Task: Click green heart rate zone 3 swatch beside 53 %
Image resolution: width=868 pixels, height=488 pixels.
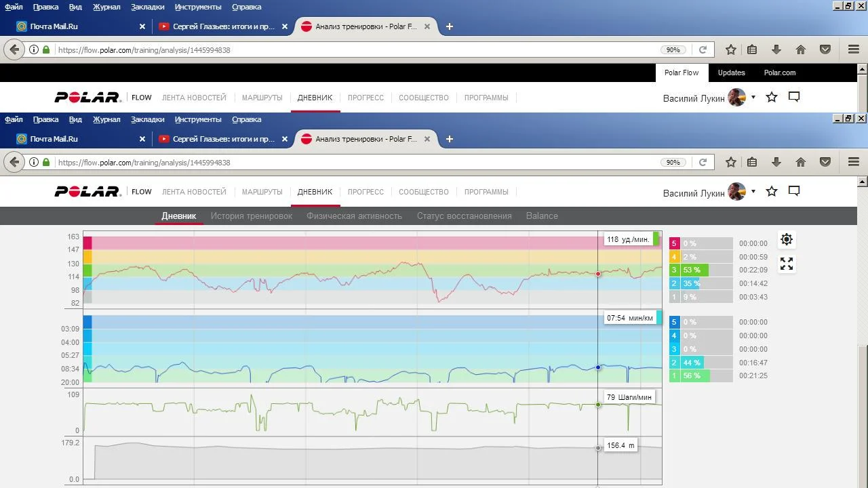Action: [x=673, y=270]
